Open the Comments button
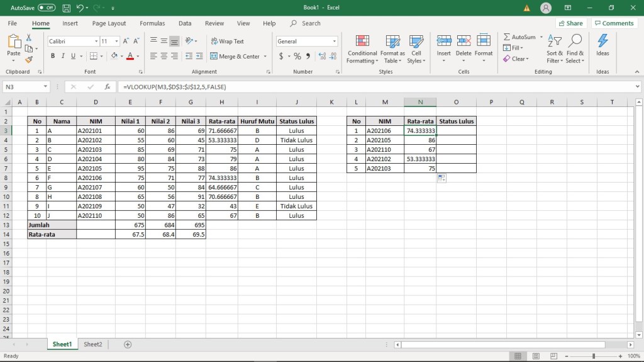This screenshot has height=362, width=644. click(x=614, y=23)
